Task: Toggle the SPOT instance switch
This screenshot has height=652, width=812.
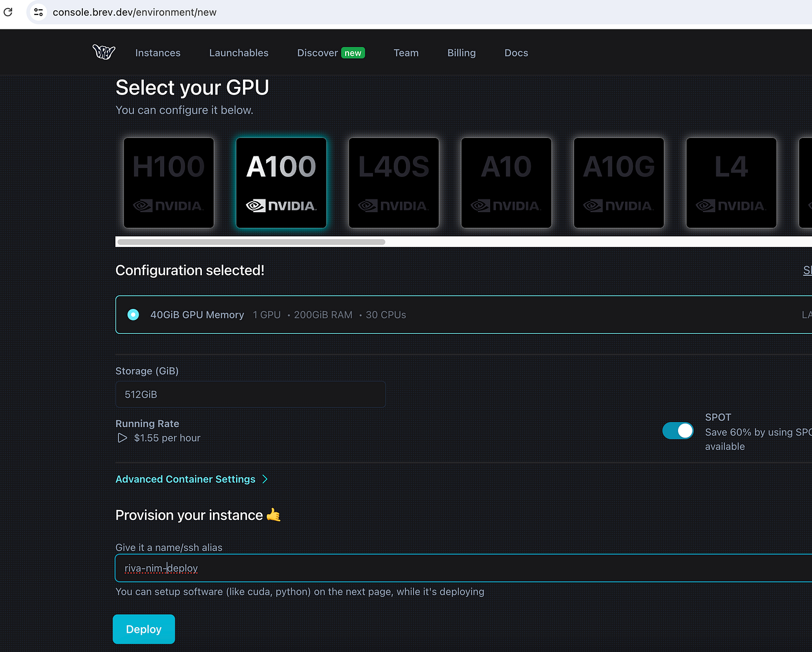Action: pos(678,431)
